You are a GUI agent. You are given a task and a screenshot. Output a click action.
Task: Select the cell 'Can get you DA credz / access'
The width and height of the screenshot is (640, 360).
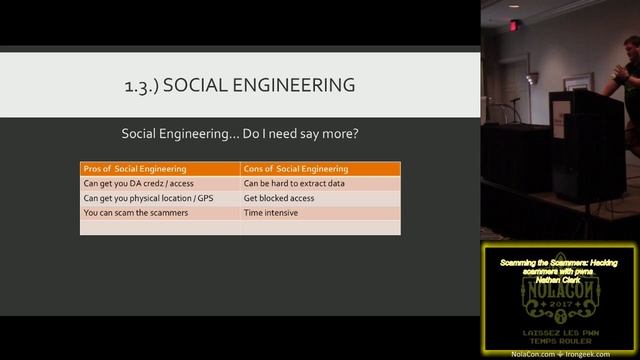160,183
